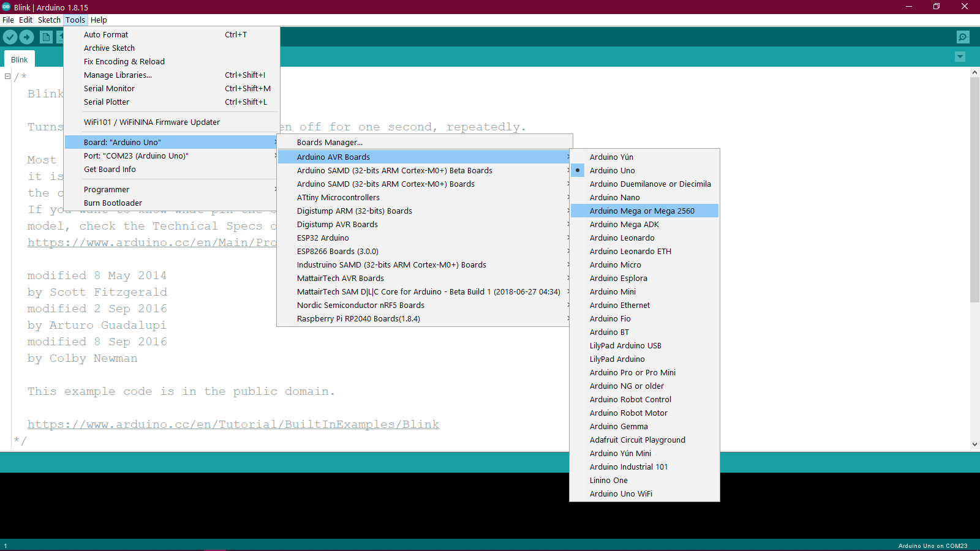
Task: Select Arduino Leonardo ETH board
Action: [645, 251]
